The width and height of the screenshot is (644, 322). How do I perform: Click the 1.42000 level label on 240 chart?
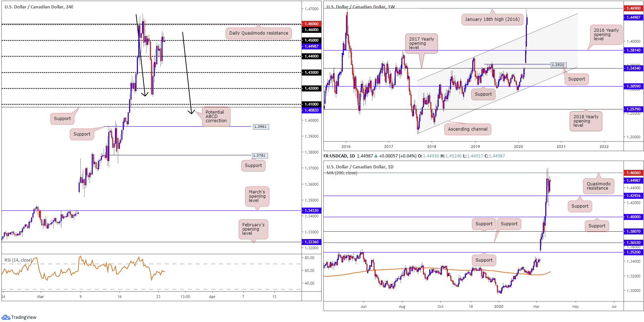(311, 88)
